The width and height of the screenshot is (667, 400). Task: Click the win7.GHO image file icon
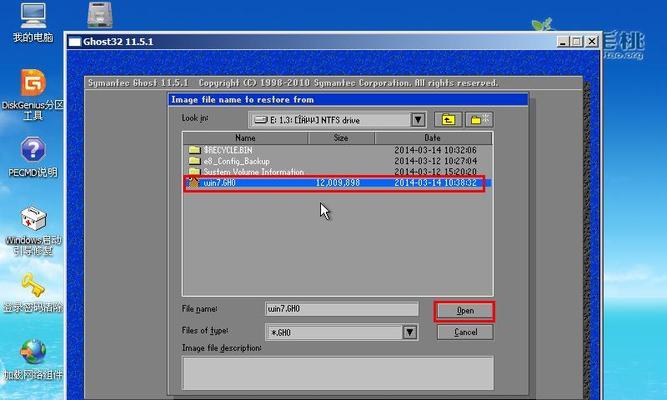[x=194, y=183]
